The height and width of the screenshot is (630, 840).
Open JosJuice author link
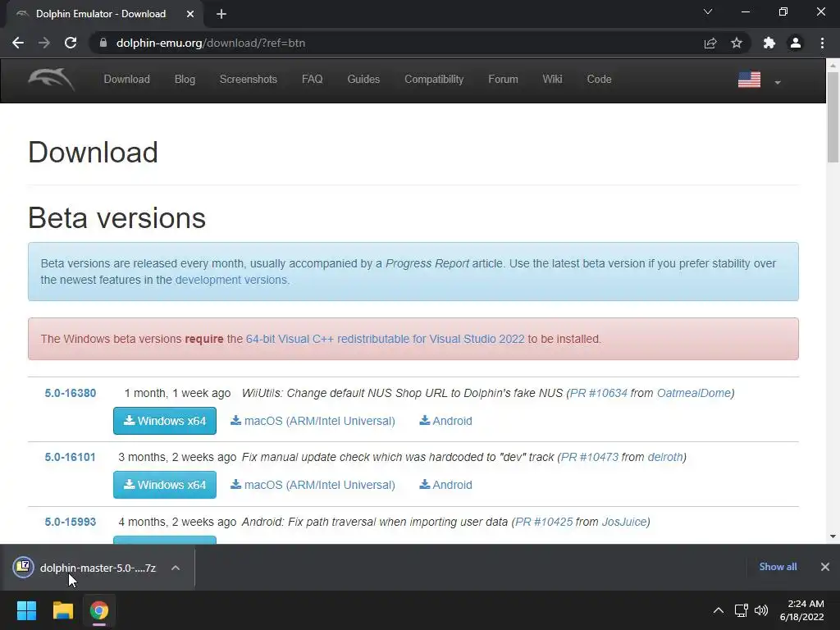point(624,522)
